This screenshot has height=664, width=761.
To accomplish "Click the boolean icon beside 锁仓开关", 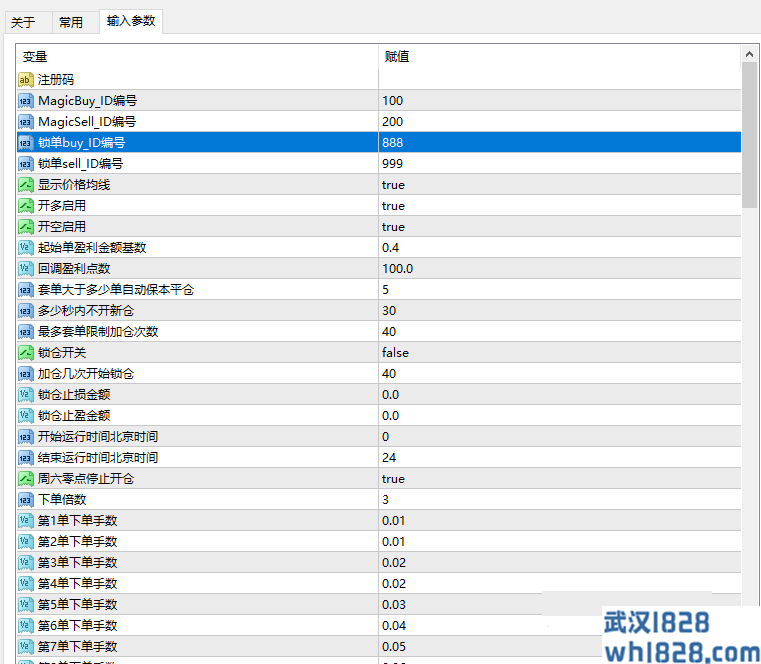I will tap(26, 352).
